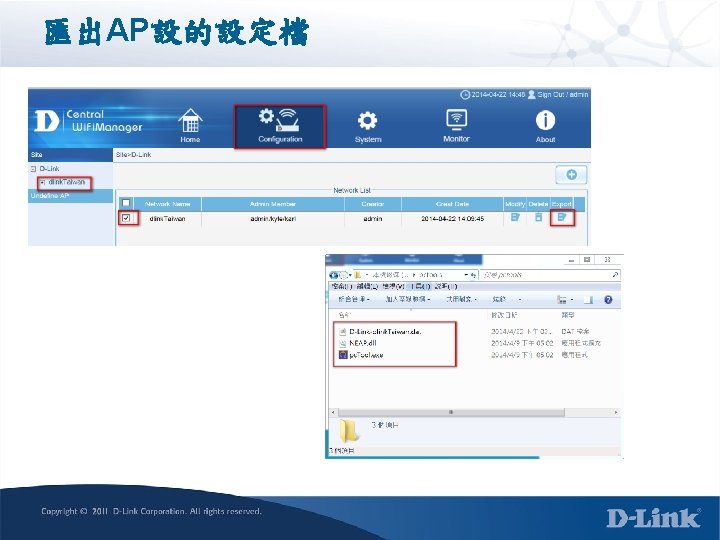Expand the dlinkTaiwan tree node

[42, 182]
